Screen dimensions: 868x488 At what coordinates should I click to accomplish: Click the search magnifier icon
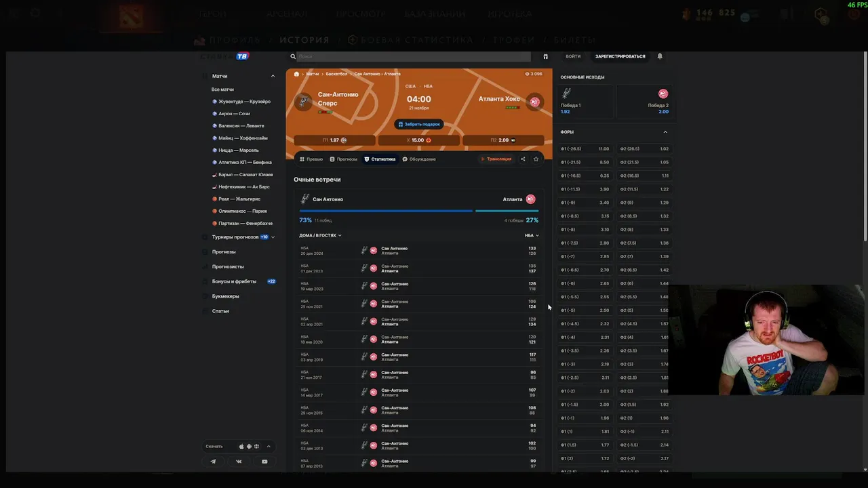point(293,57)
